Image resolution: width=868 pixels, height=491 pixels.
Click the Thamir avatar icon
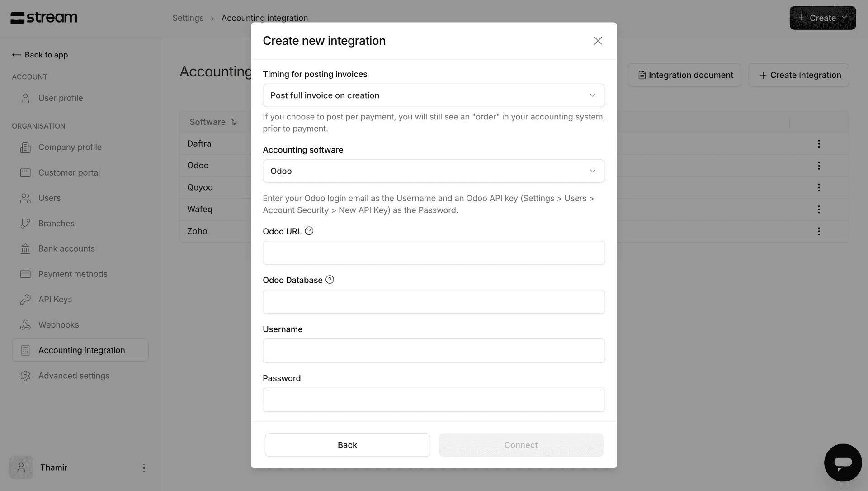pyautogui.click(x=21, y=467)
